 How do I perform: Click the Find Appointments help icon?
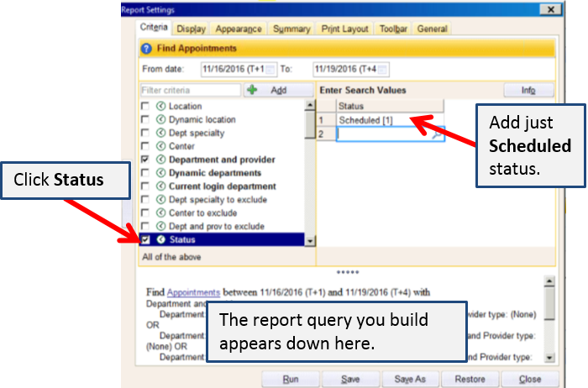(x=149, y=49)
